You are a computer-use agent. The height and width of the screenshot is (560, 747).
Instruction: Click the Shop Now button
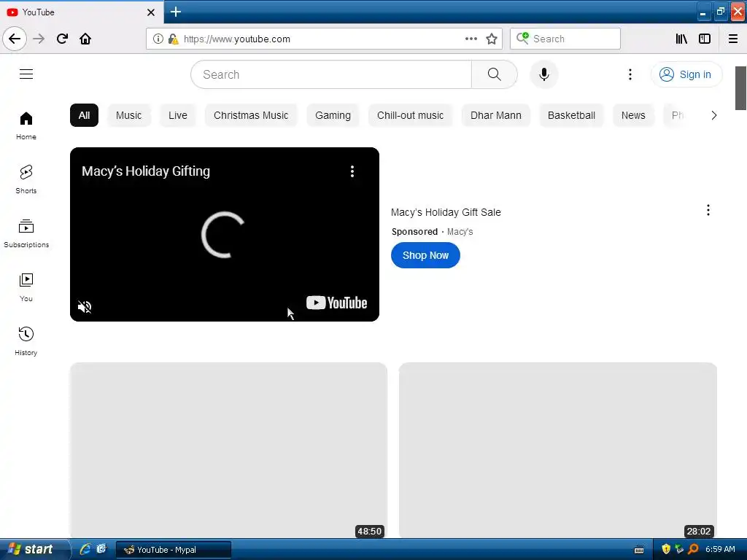point(425,255)
